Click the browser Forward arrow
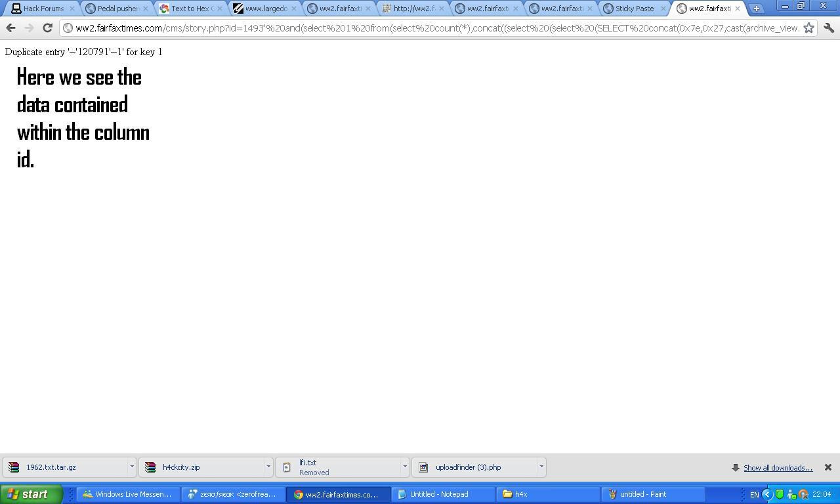The height and width of the screenshot is (504, 840). [29, 28]
